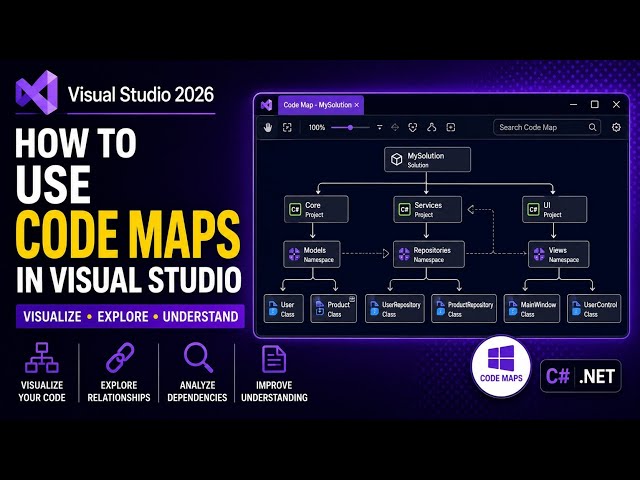The height and width of the screenshot is (480, 640).
Task: Click the search magnifier icon
Action: tap(592, 127)
